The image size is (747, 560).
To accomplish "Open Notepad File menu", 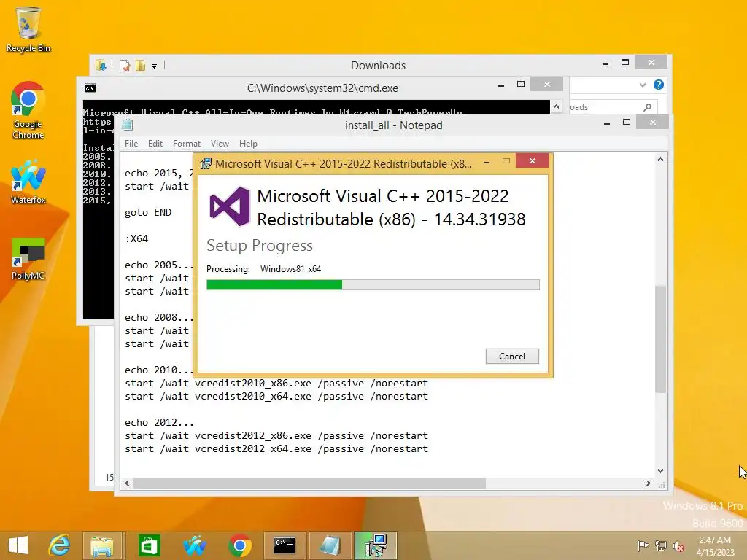I will [x=131, y=144].
